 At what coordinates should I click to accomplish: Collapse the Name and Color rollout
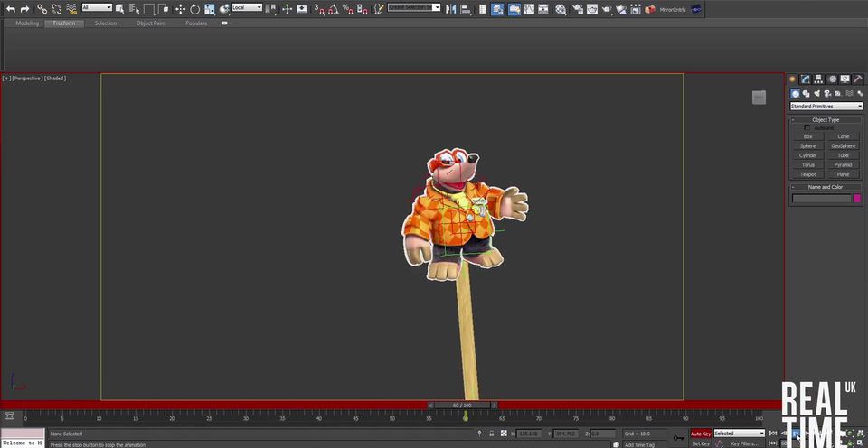coord(826,187)
